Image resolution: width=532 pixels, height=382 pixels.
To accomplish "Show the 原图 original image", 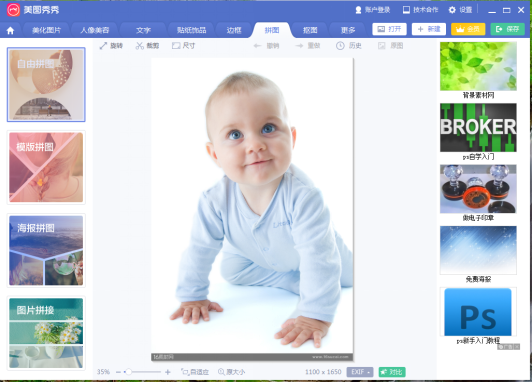I will 391,45.
